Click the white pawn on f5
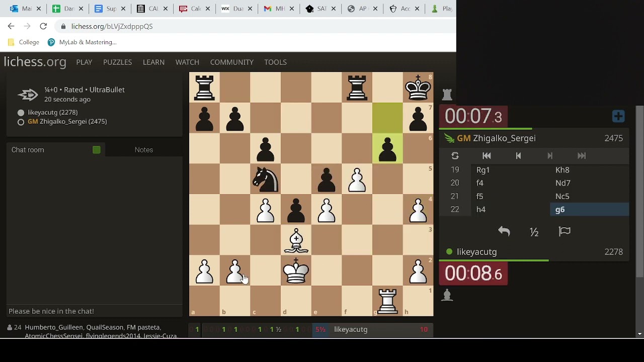644x362 pixels. (357, 179)
